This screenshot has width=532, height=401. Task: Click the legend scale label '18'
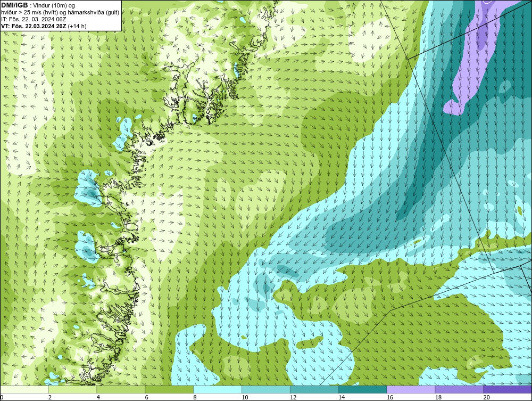pos(438,397)
